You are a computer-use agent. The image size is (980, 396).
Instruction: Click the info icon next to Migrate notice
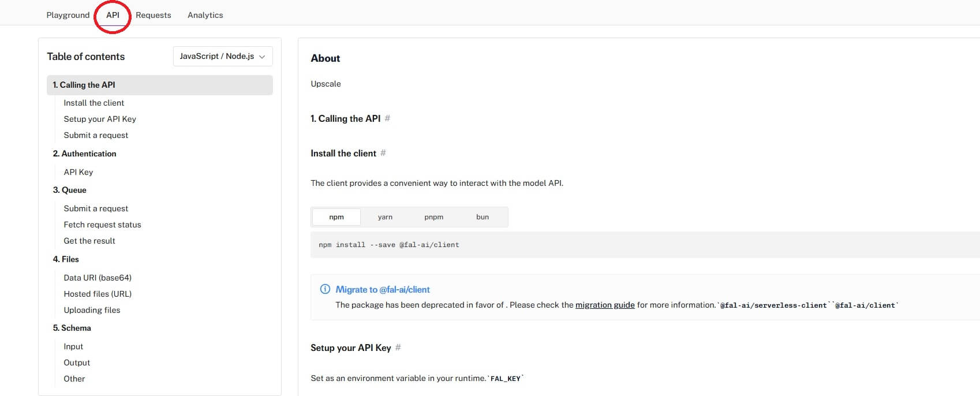(x=325, y=289)
